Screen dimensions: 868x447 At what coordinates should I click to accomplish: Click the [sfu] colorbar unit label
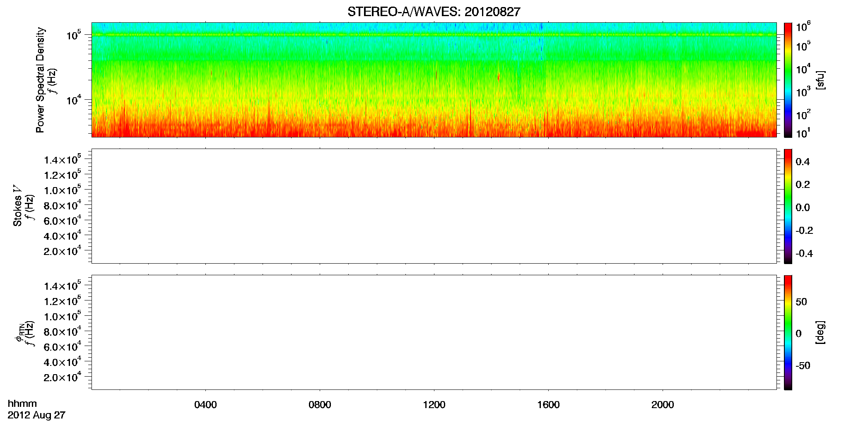pyautogui.click(x=820, y=80)
